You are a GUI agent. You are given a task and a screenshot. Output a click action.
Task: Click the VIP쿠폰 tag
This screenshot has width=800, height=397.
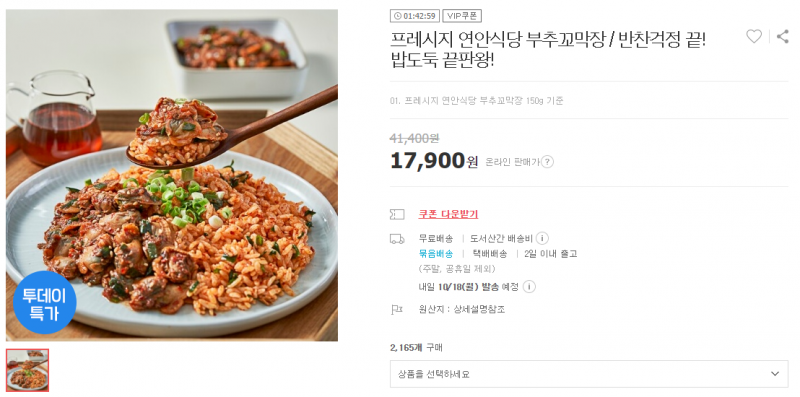pos(462,16)
